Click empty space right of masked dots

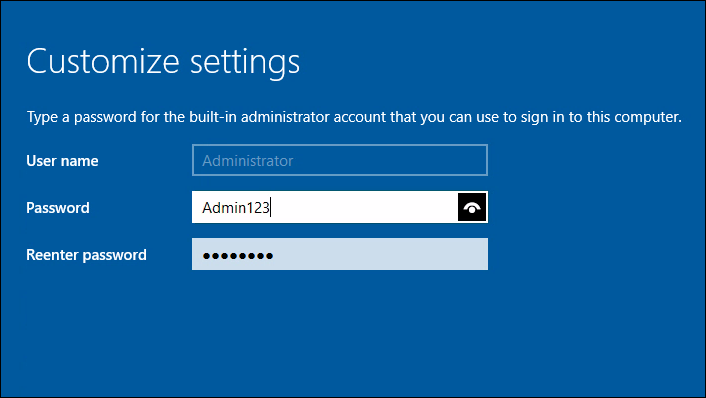point(378,255)
